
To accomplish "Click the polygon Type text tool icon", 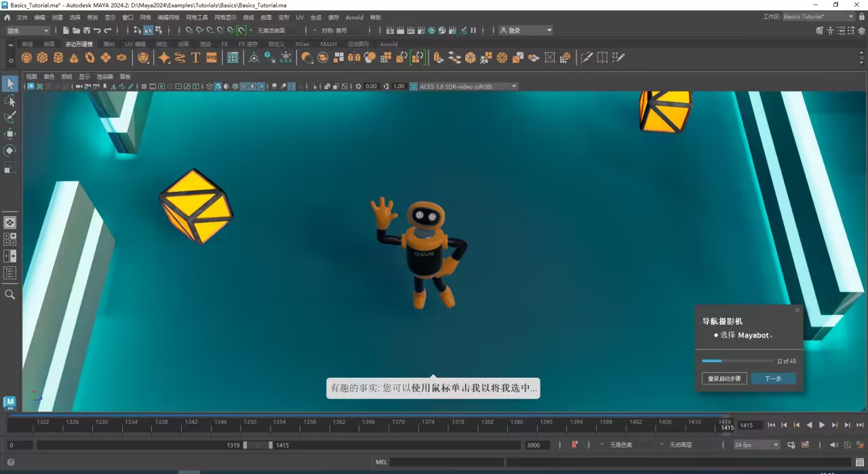I will (x=196, y=58).
